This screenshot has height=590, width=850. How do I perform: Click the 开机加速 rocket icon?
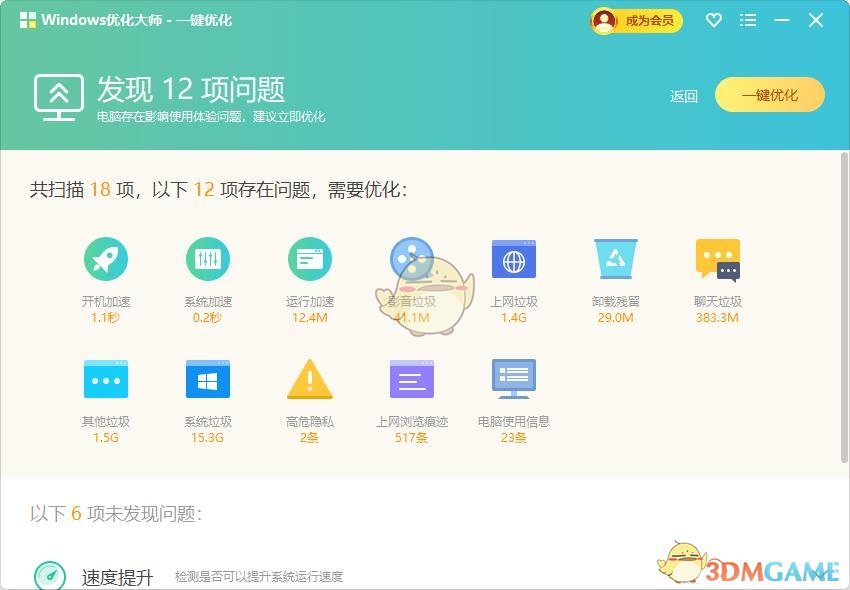(107, 258)
